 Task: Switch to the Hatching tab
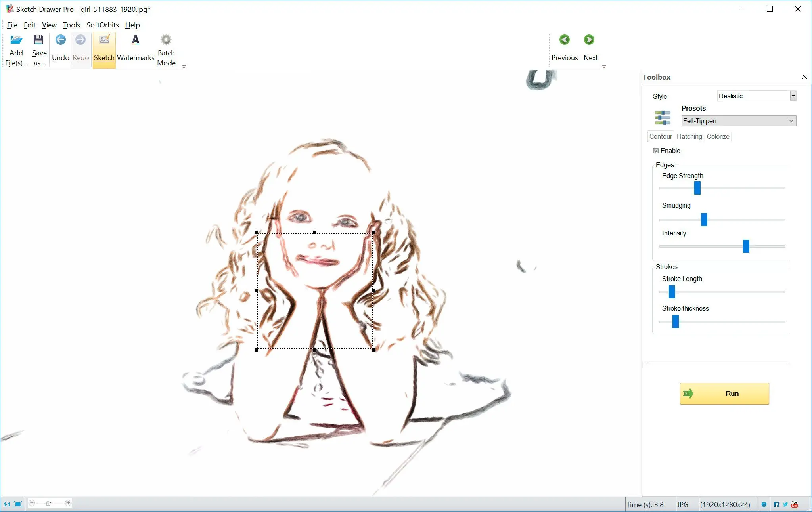[x=689, y=136]
